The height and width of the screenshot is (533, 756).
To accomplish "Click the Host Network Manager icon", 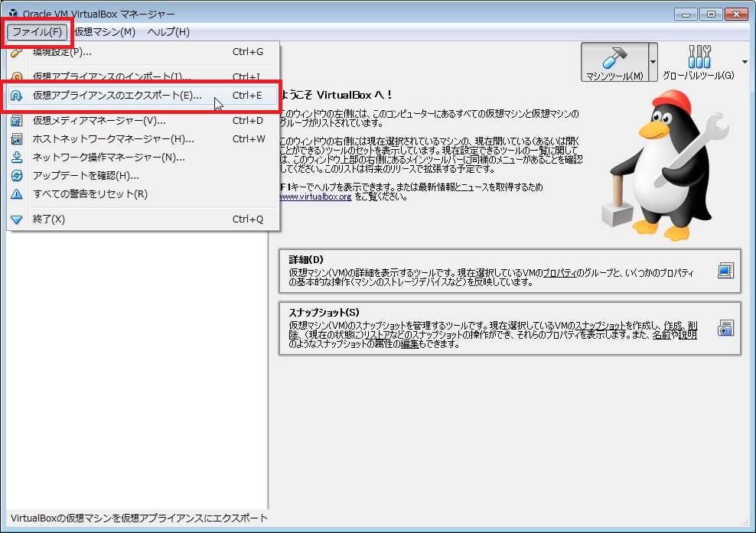I will (17, 139).
